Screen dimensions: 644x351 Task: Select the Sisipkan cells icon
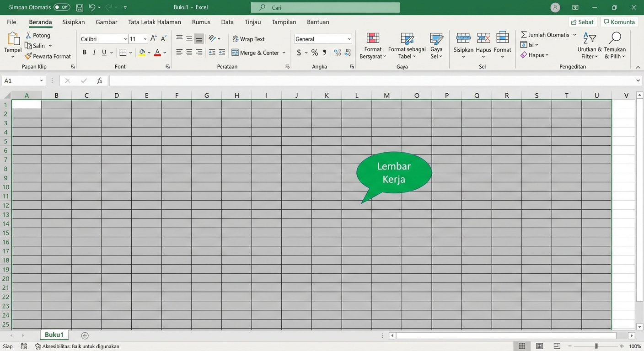click(x=463, y=38)
